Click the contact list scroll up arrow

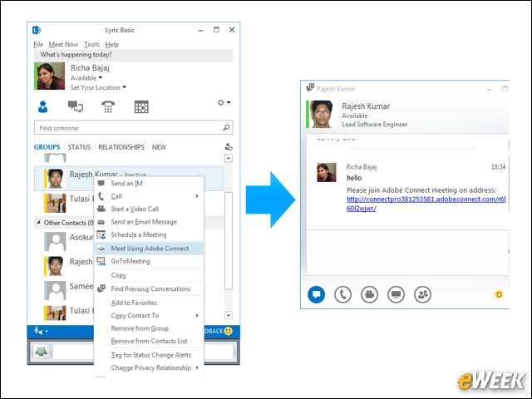[x=229, y=158]
